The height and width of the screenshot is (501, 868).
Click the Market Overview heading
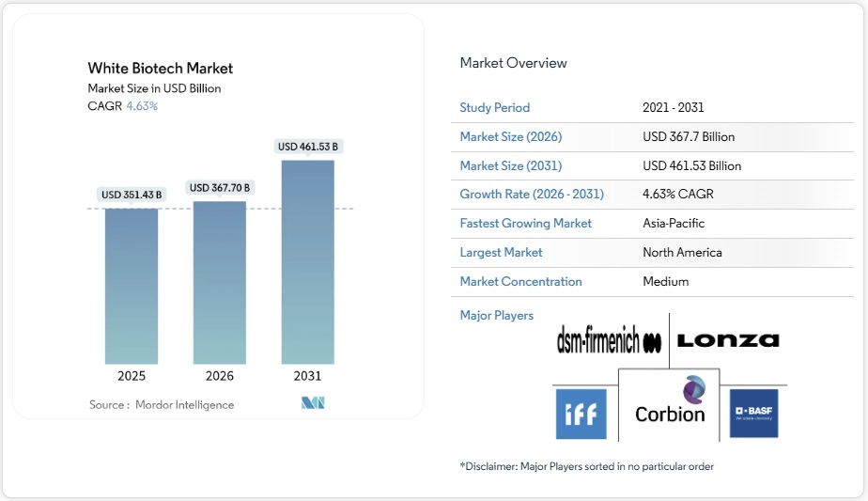click(513, 63)
